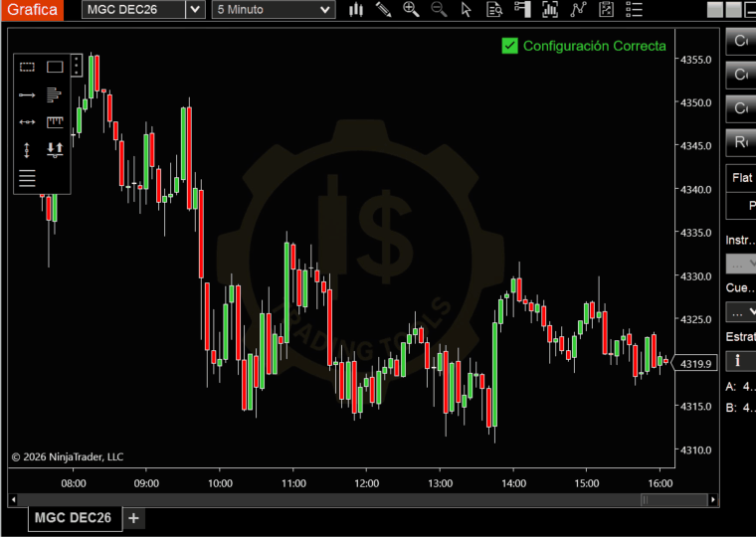Click the 12:00 time axis label
The height and width of the screenshot is (537, 756).
[x=366, y=483]
